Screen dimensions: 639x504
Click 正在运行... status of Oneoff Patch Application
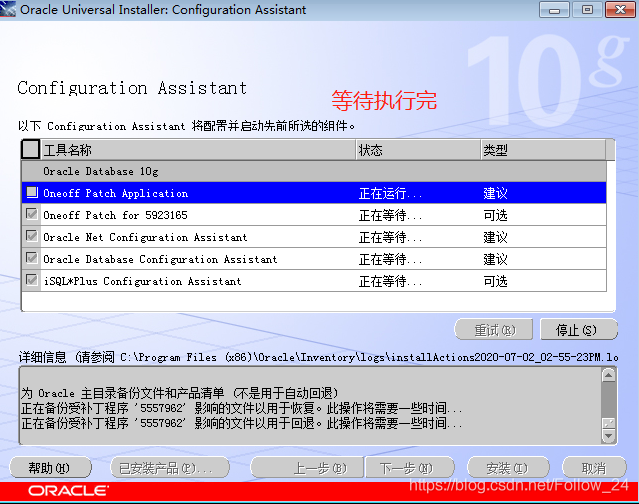click(x=390, y=193)
